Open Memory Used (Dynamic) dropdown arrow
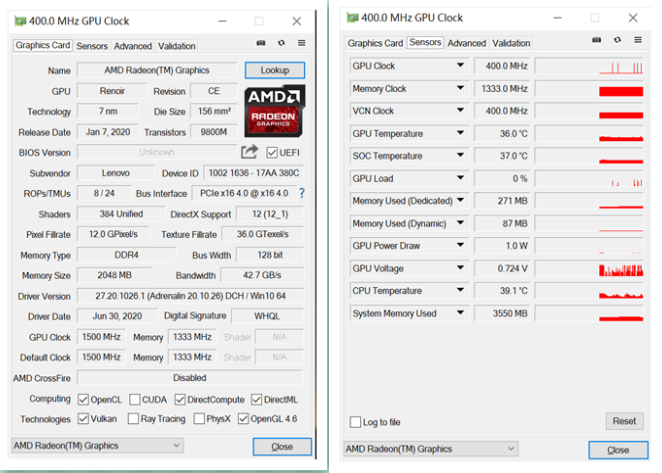 click(x=460, y=223)
